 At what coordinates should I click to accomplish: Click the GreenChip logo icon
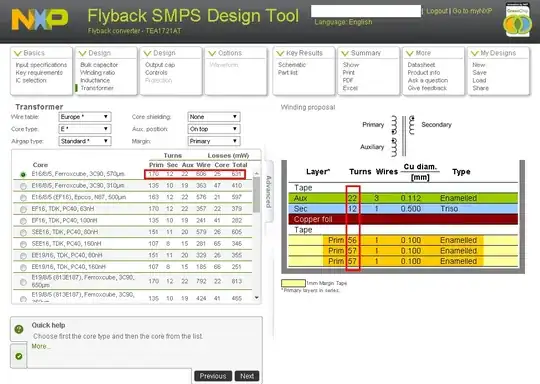[x=517, y=20]
